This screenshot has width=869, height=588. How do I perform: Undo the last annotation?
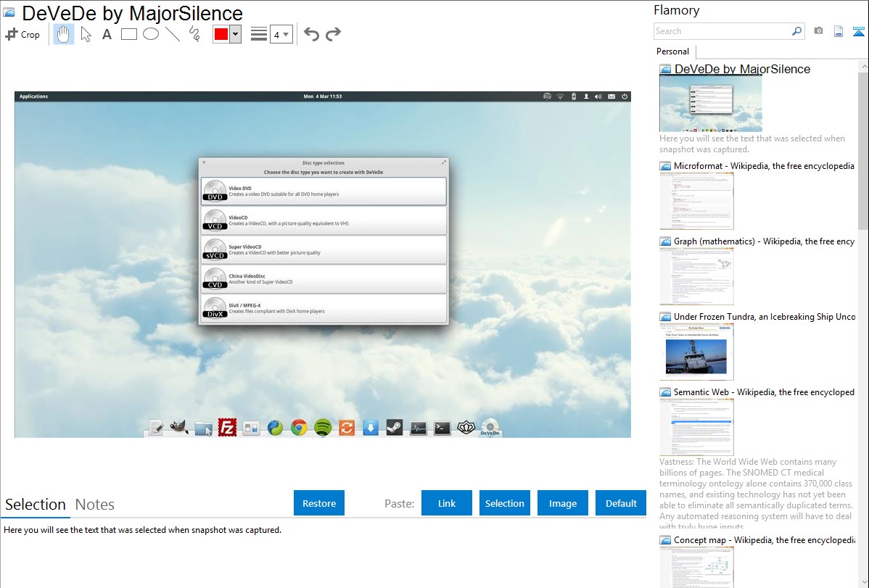click(311, 34)
